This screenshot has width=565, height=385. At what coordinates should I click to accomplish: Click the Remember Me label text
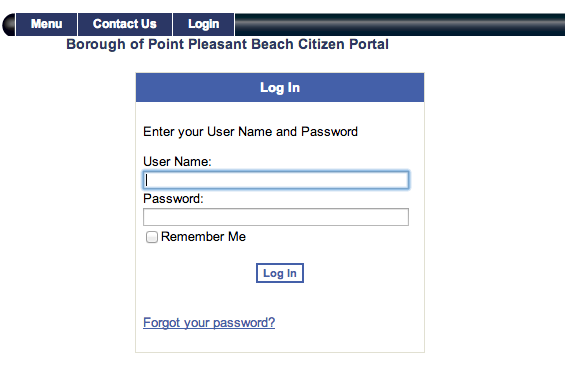[x=203, y=237]
